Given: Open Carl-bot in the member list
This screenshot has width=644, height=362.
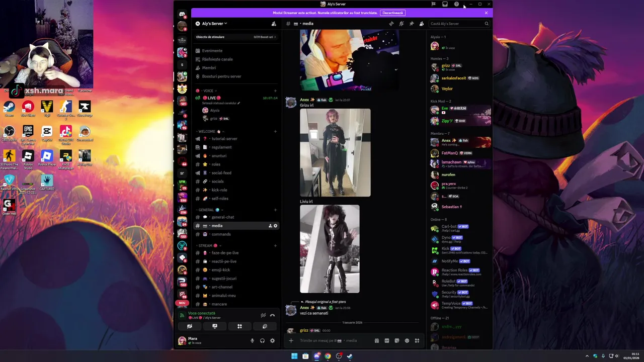Looking at the screenshot, I should [460, 228].
